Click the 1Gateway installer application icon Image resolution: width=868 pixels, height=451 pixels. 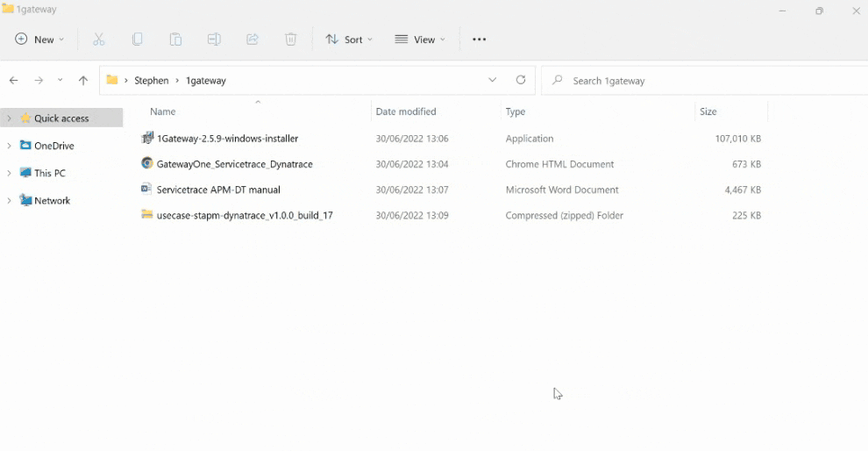[146, 138]
